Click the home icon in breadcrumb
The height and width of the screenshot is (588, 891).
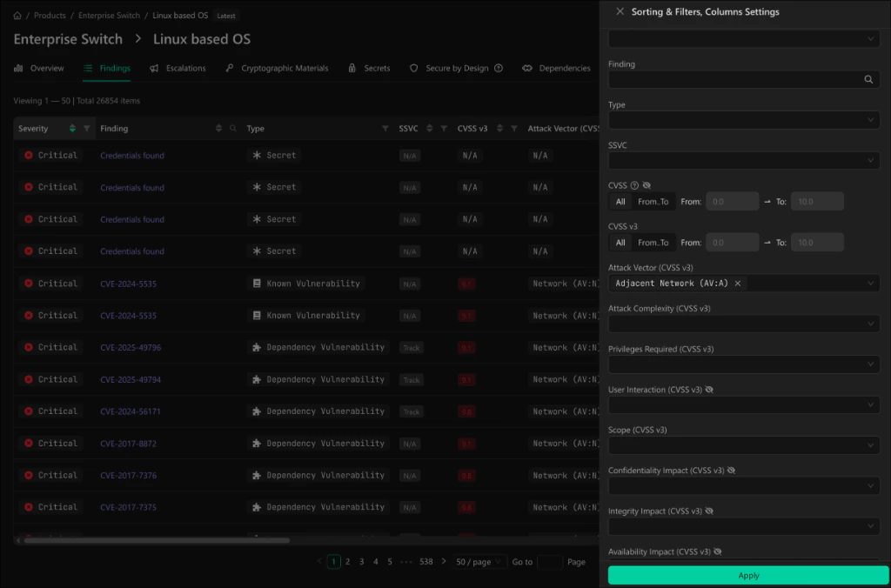17,16
